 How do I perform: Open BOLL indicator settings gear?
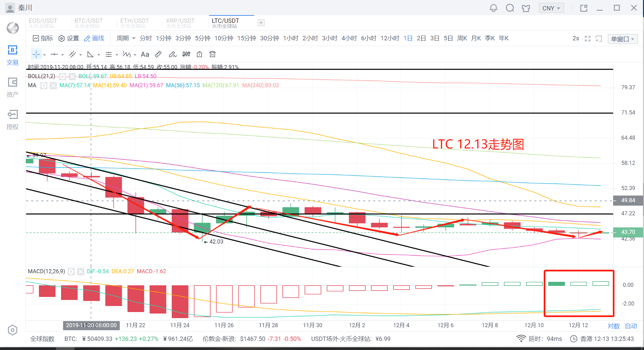click(x=62, y=76)
